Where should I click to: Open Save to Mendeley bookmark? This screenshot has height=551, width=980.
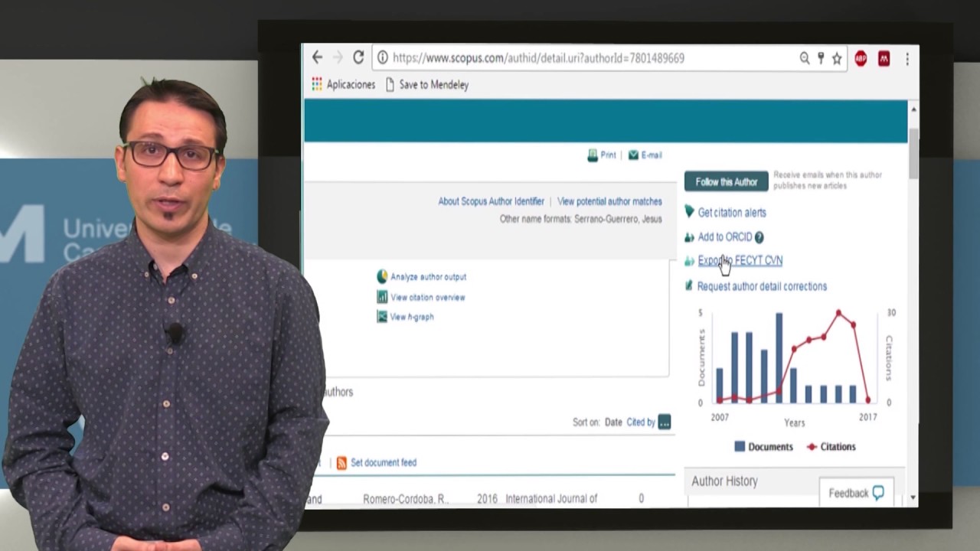426,84
